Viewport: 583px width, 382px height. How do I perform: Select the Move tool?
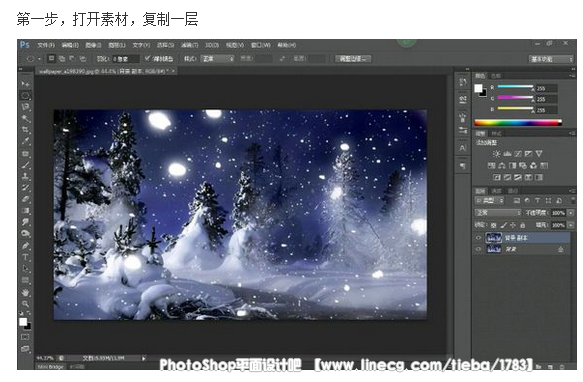pos(25,84)
